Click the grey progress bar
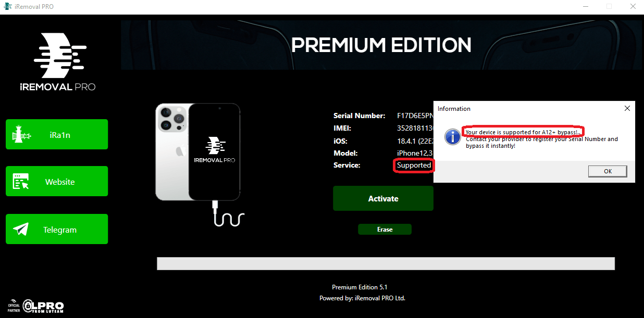 click(386, 263)
